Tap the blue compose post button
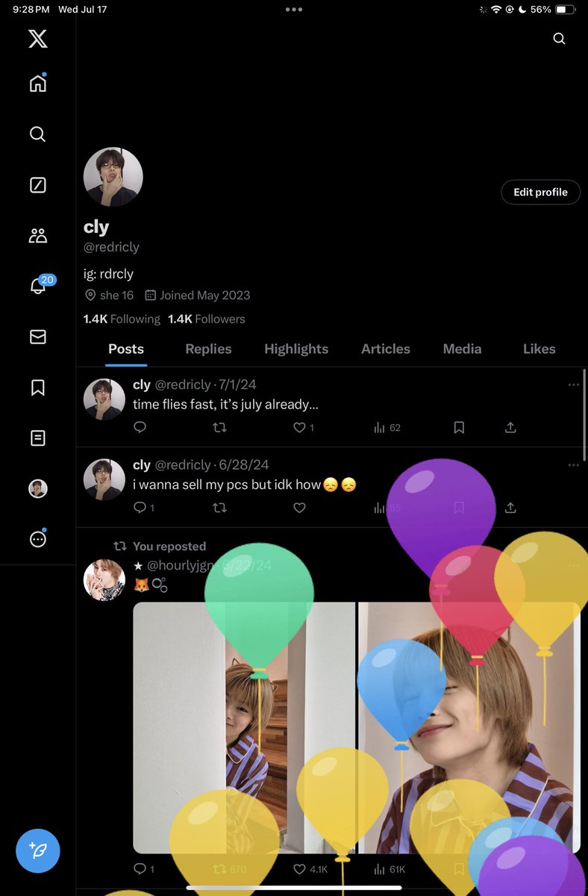This screenshot has height=896, width=588. (38, 850)
